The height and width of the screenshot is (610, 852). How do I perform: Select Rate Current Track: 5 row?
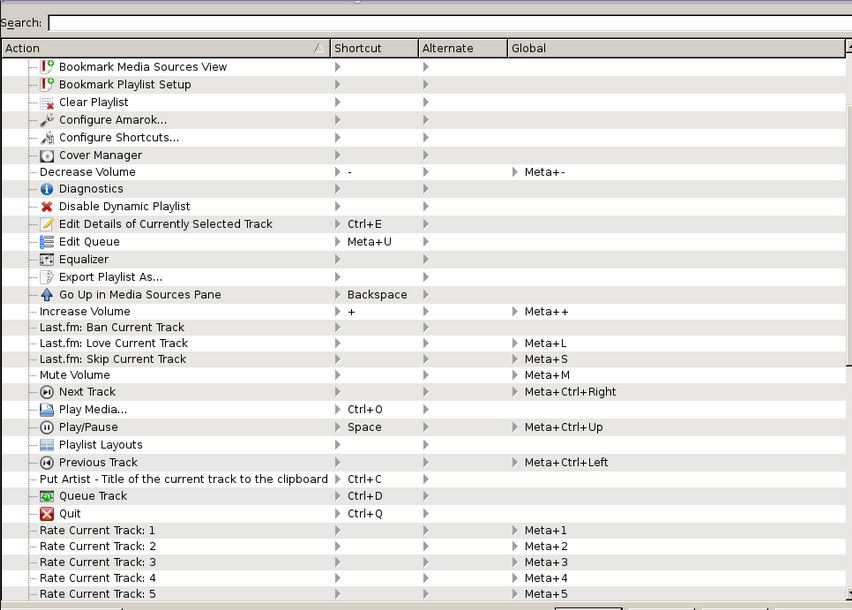click(x=424, y=594)
